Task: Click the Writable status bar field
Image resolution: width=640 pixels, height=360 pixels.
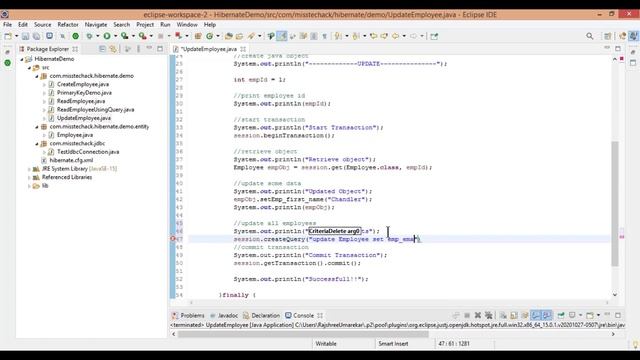Action: 326,344
